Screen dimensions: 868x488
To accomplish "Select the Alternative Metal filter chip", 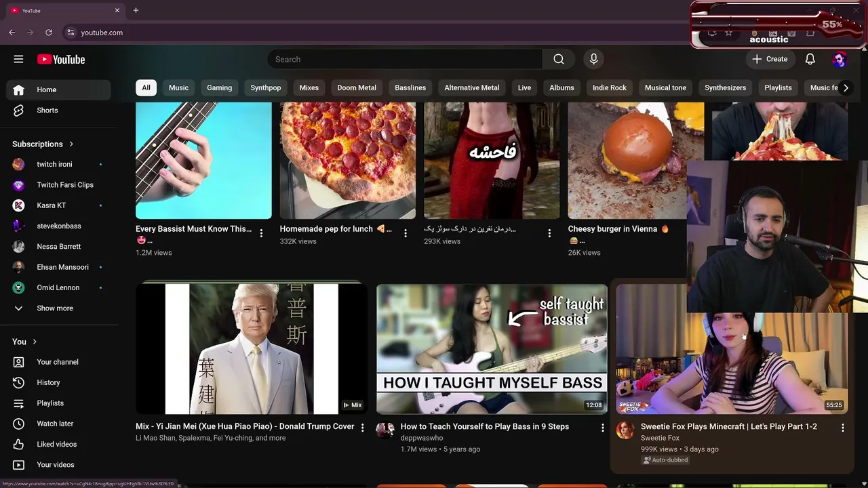I will tap(472, 87).
